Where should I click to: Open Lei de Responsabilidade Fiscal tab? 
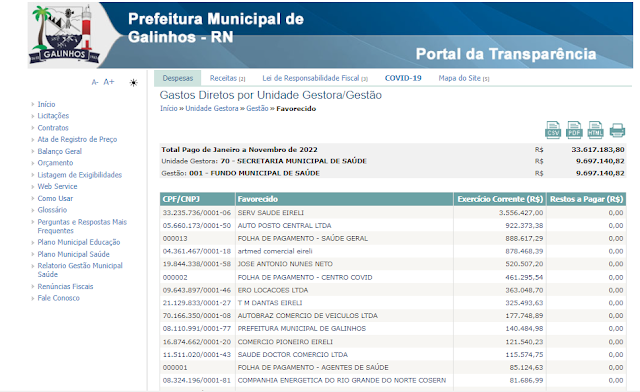coord(315,78)
